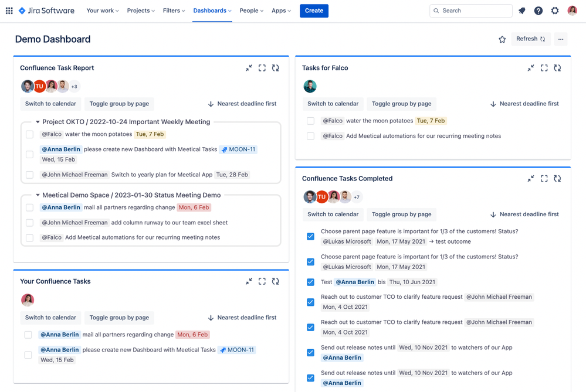Viewport: 586px width, 392px height.
Task: Refresh the Confluence Task Report gadget
Action: pos(276,68)
